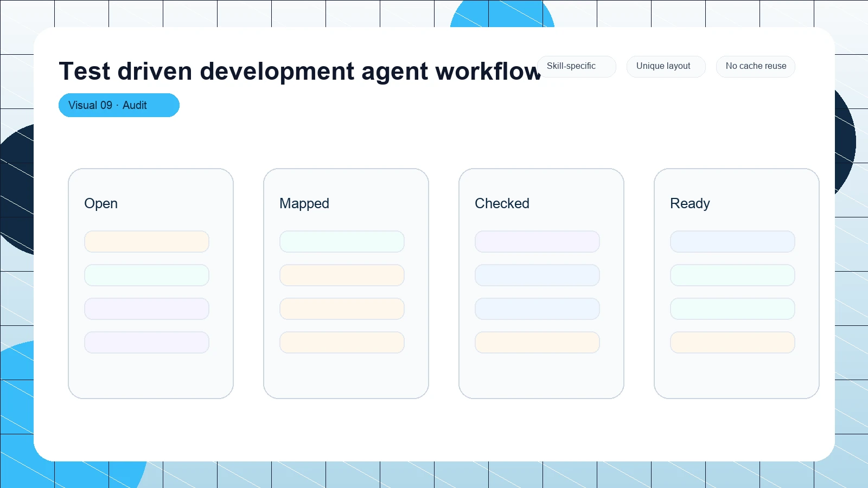Select the Ready column heading
868x488 pixels.
point(690,203)
